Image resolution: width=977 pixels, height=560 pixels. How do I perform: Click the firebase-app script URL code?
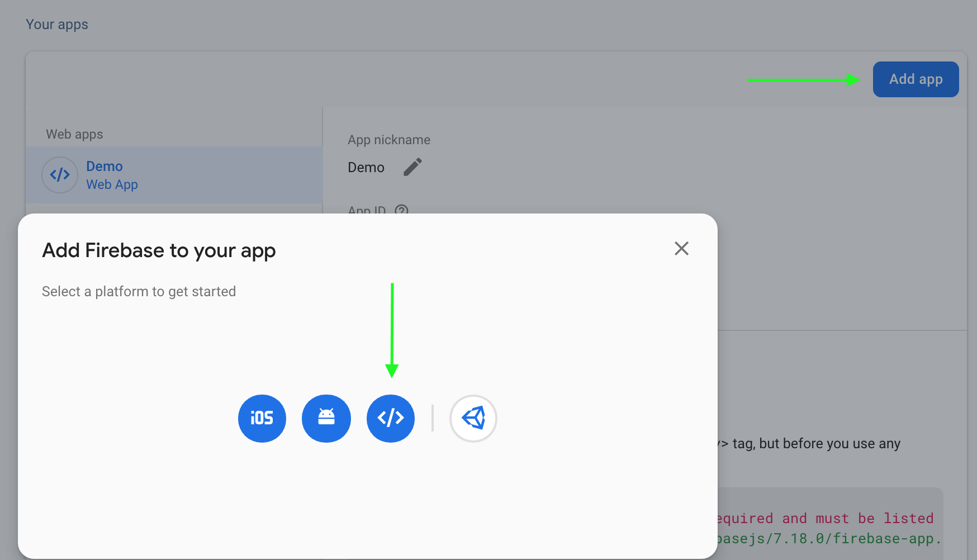tap(830, 539)
